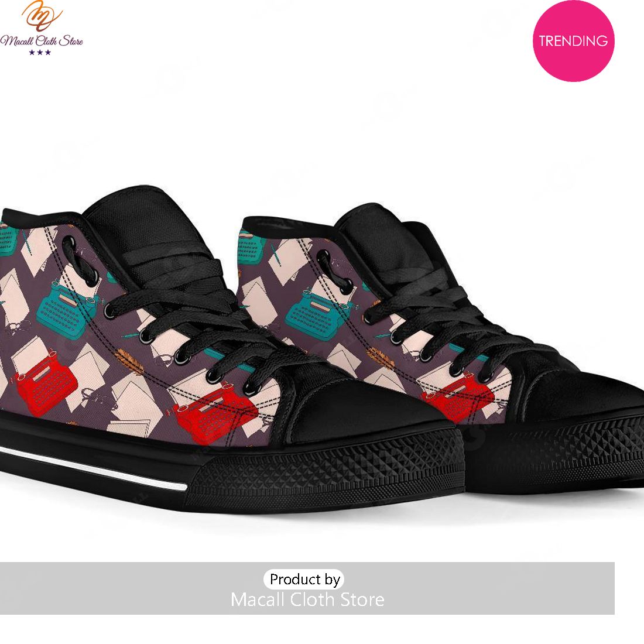Click the pink TRENDING badge
The height and width of the screenshot is (644, 644).
point(573,40)
